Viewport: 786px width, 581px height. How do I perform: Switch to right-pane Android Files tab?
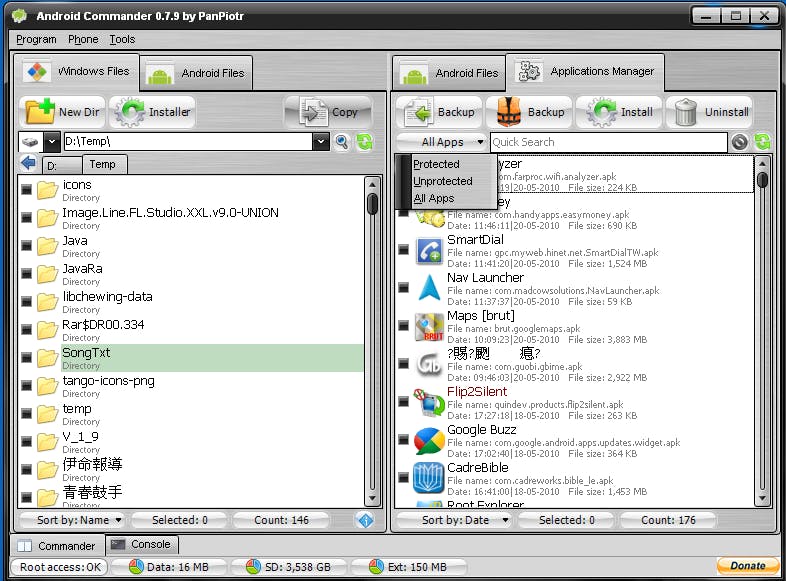pos(450,73)
